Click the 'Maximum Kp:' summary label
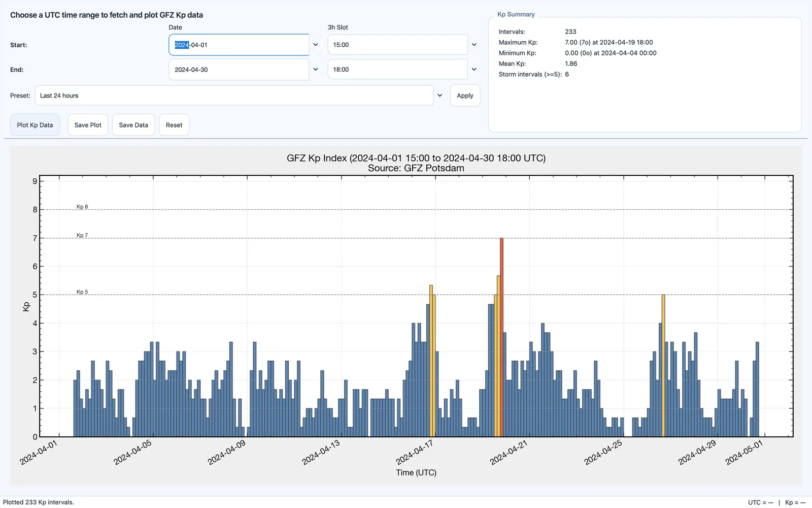The image size is (812, 508). tap(518, 42)
